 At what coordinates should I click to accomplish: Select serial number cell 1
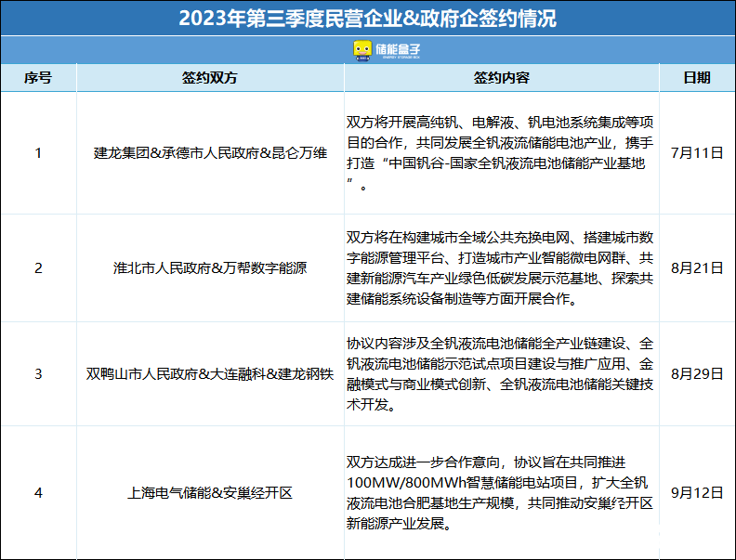point(38,153)
